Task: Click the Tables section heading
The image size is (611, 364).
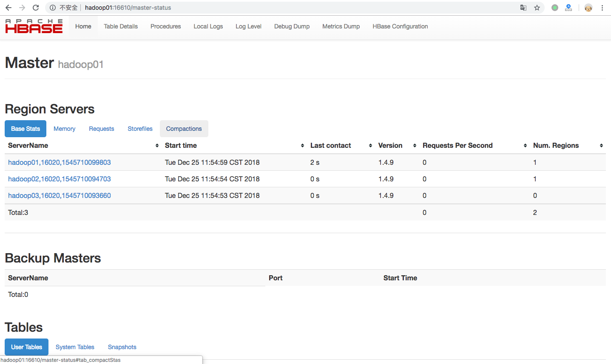Action: click(24, 327)
